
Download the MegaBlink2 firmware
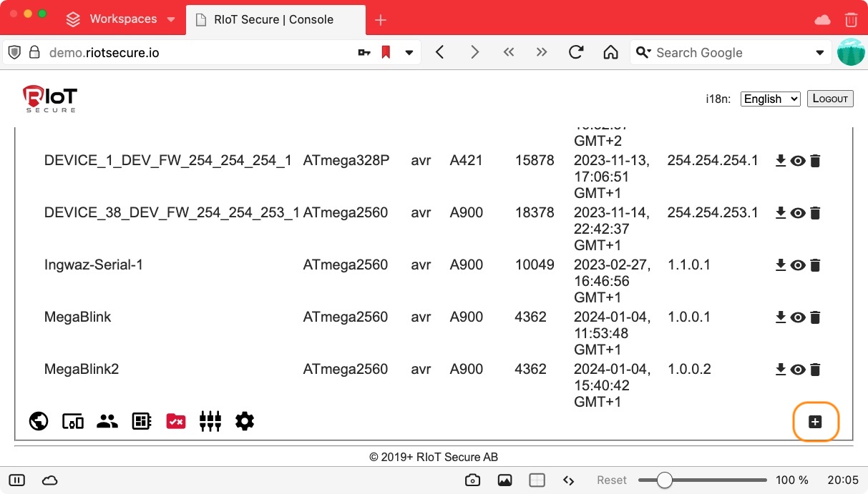point(781,370)
